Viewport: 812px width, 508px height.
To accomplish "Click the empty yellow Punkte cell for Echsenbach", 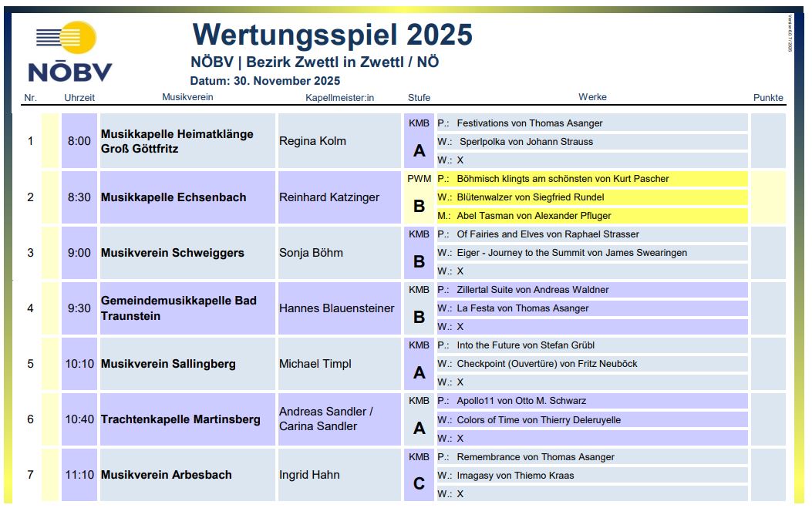I will click(767, 197).
